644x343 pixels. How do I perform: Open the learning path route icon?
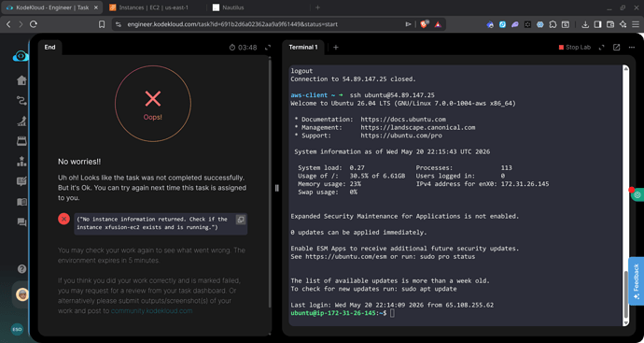[x=21, y=100]
